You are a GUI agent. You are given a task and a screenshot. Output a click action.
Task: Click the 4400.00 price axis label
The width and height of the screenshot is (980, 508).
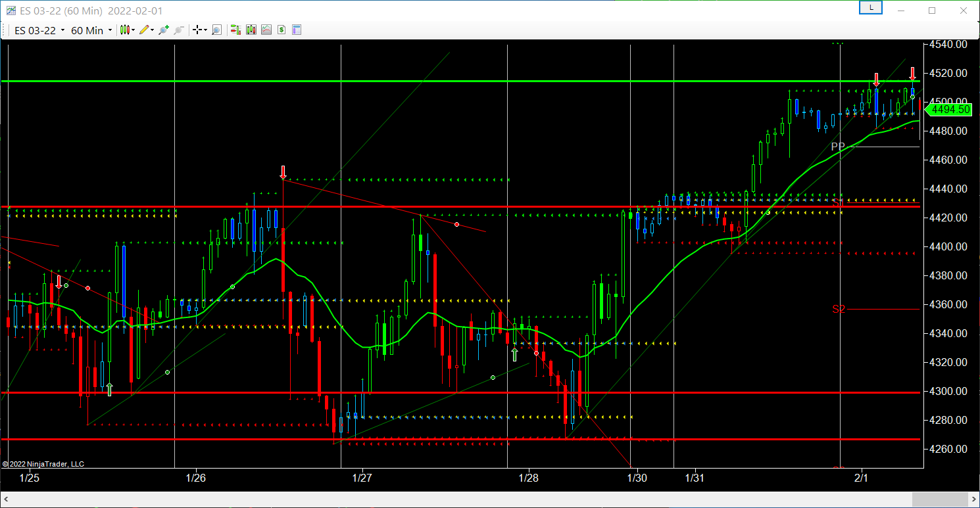tap(948, 247)
